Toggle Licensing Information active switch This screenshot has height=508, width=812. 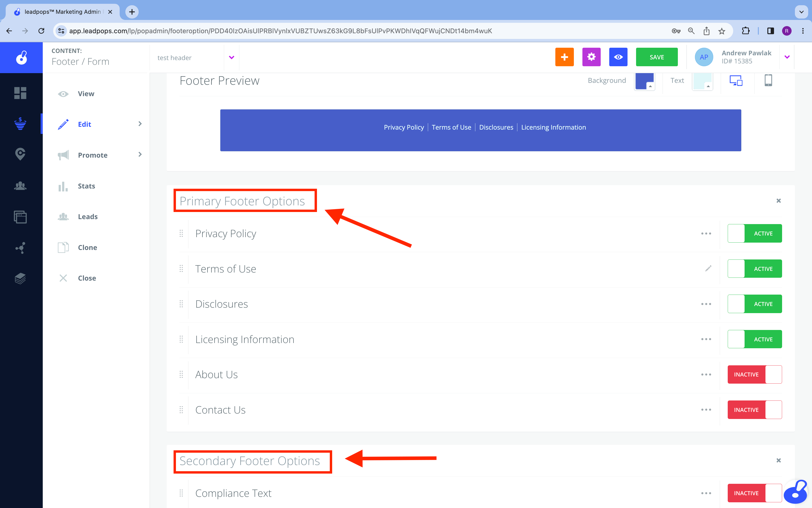point(755,339)
